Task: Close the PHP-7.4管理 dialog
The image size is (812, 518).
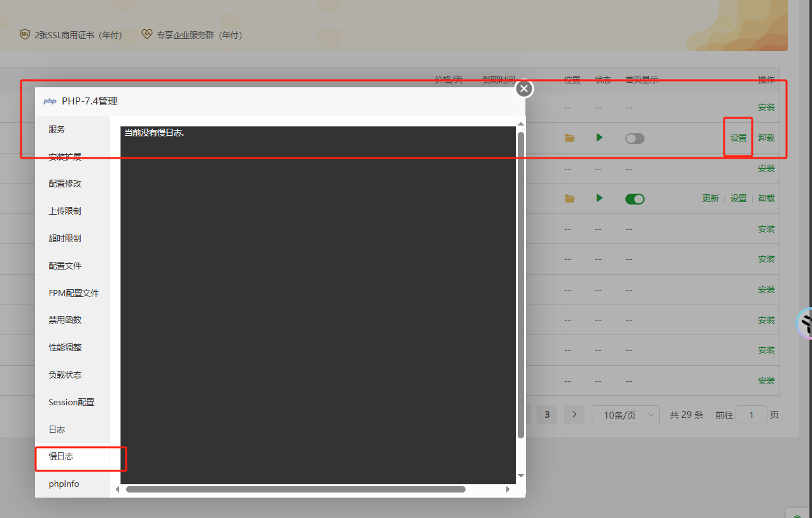Action: (x=524, y=89)
